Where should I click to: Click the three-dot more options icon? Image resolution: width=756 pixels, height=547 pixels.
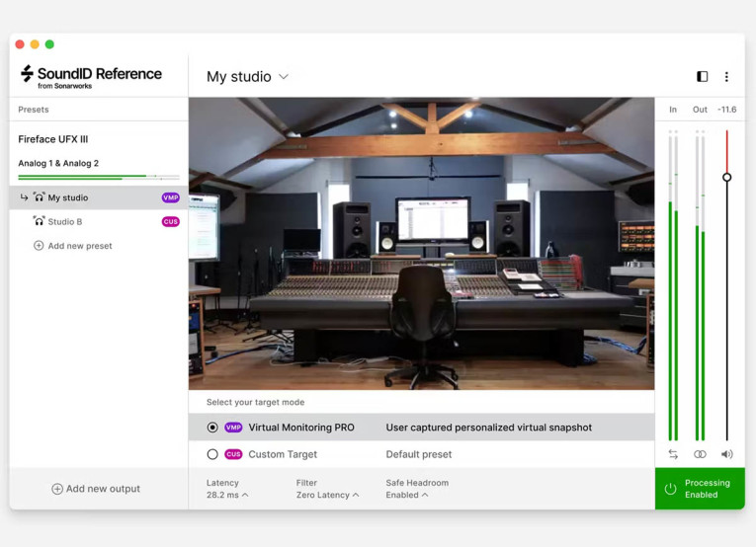pyautogui.click(x=726, y=77)
